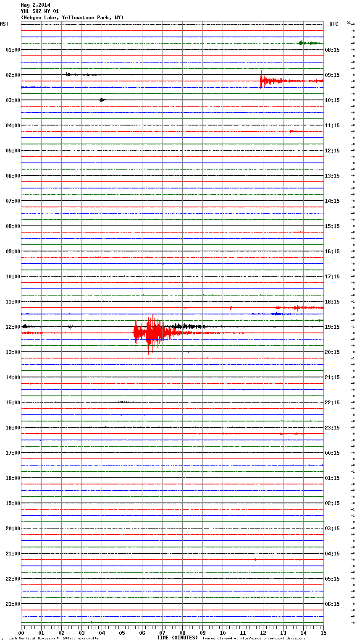Click the blue noise burst below the 11:00 row
This screenshot has width=357, height=644.
tap(277, 314)
